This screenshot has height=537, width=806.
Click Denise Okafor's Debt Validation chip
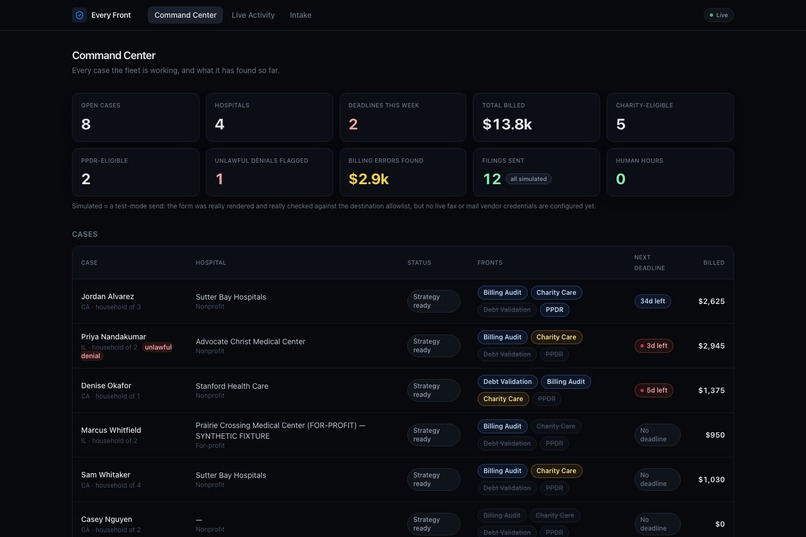coord(507,382)
